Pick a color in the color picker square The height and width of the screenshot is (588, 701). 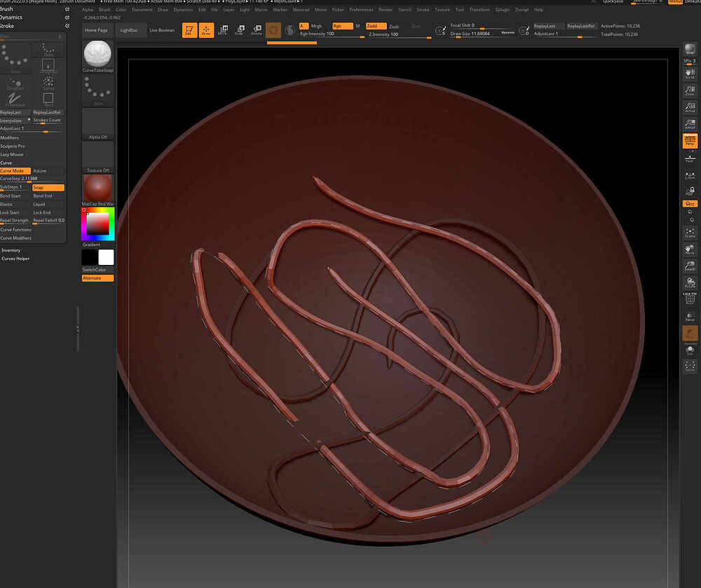click(x=97, y=224)
